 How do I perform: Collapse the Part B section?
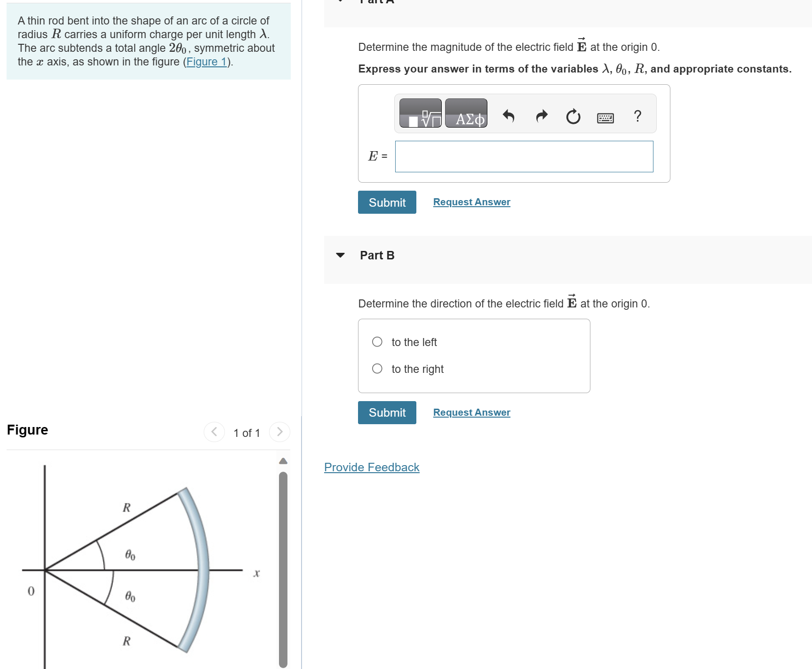(341, 255)
